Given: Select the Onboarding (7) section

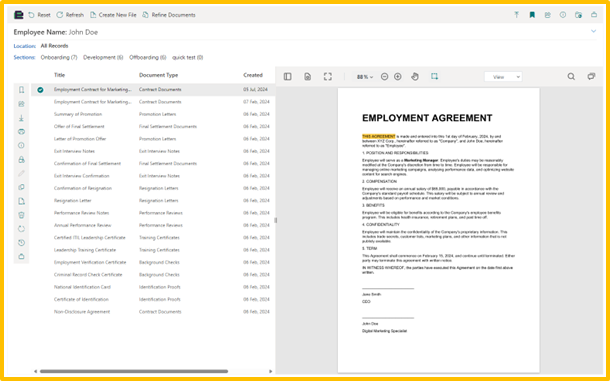Looking at the screenshot, I should pyautogui.click(x=59, y=58).
